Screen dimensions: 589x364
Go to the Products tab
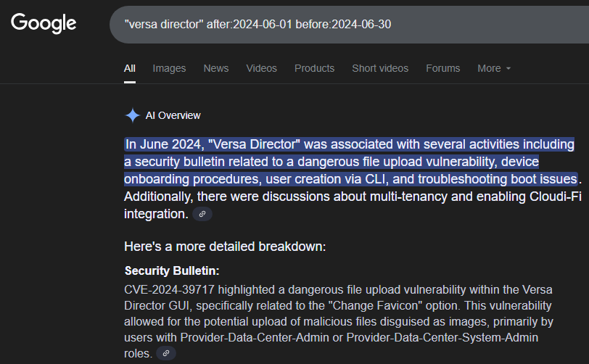point(314,68)
